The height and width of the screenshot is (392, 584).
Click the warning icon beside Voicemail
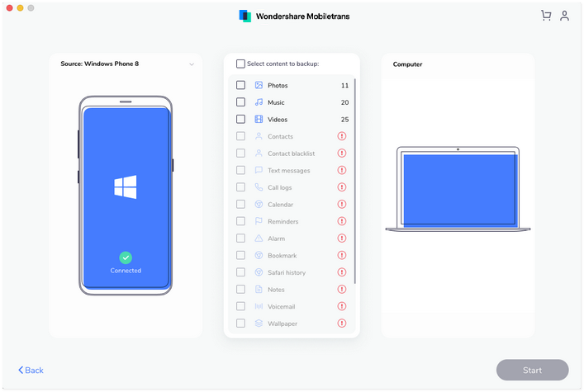341,306
